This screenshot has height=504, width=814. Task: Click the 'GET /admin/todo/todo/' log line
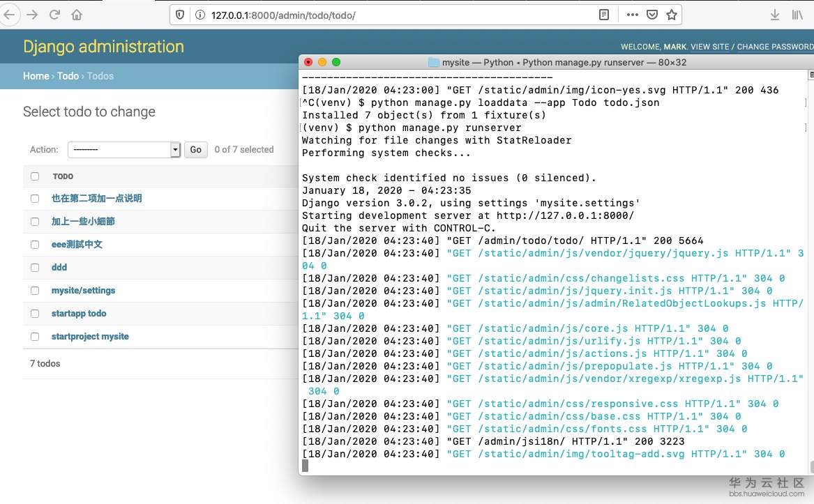(x=502, y=240)
